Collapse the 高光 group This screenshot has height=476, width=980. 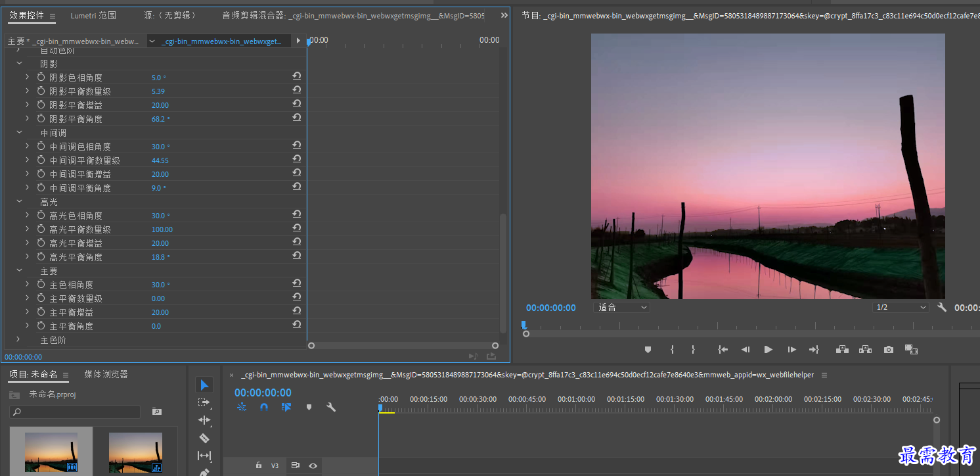point(19,201)
